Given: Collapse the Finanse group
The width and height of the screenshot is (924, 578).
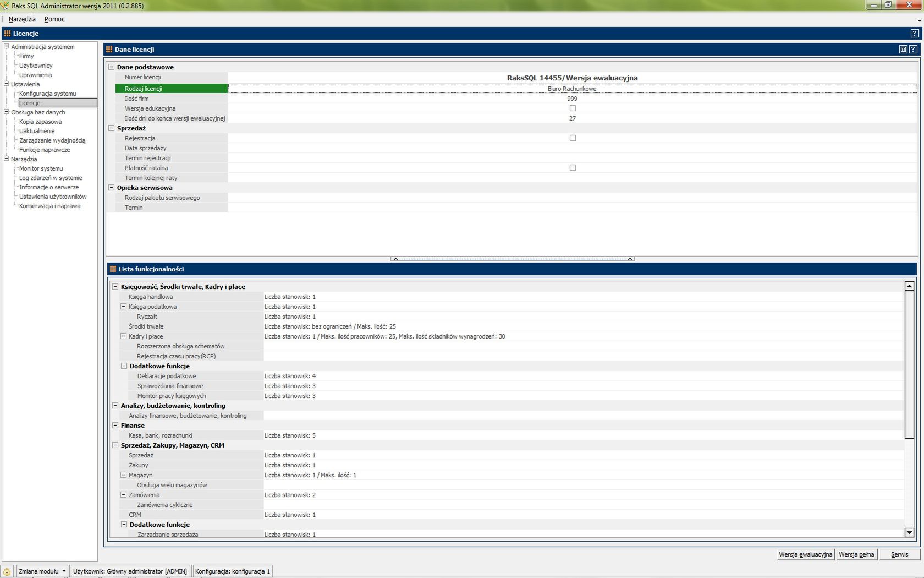Looking at the screenshot, I should point(115,426).
